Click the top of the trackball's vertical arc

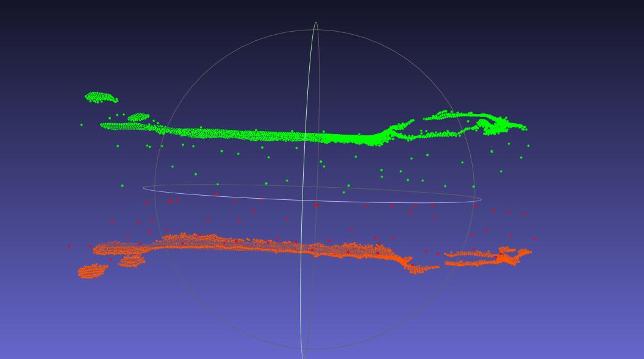click(316, 23)
